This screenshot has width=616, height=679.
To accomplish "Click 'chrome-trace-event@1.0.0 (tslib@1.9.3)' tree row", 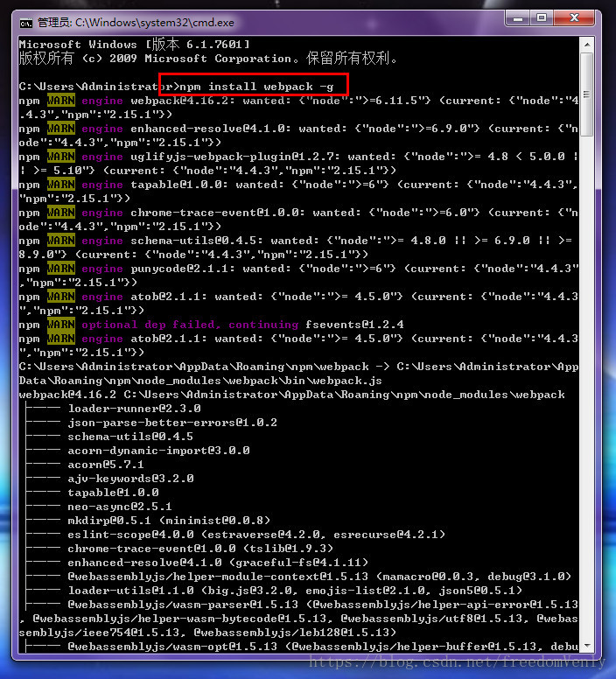I will point(179,549).
